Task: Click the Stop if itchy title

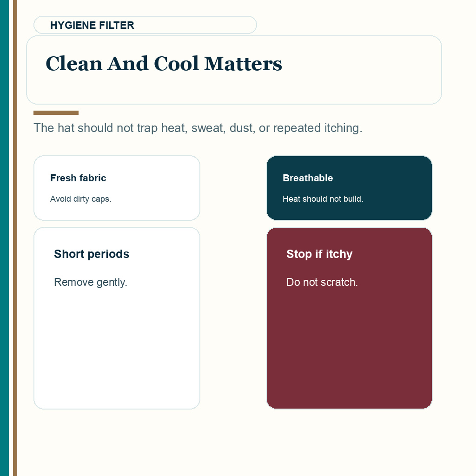Action: point(319,254)
